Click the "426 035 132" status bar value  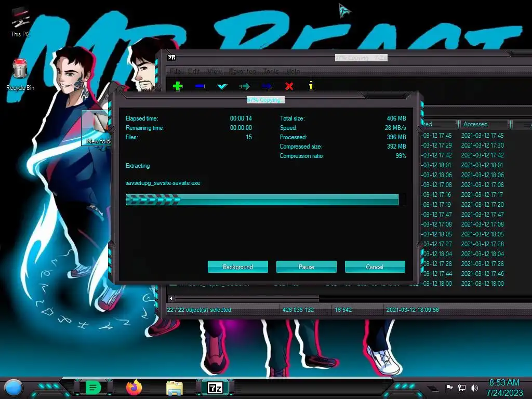coord(298,310)
